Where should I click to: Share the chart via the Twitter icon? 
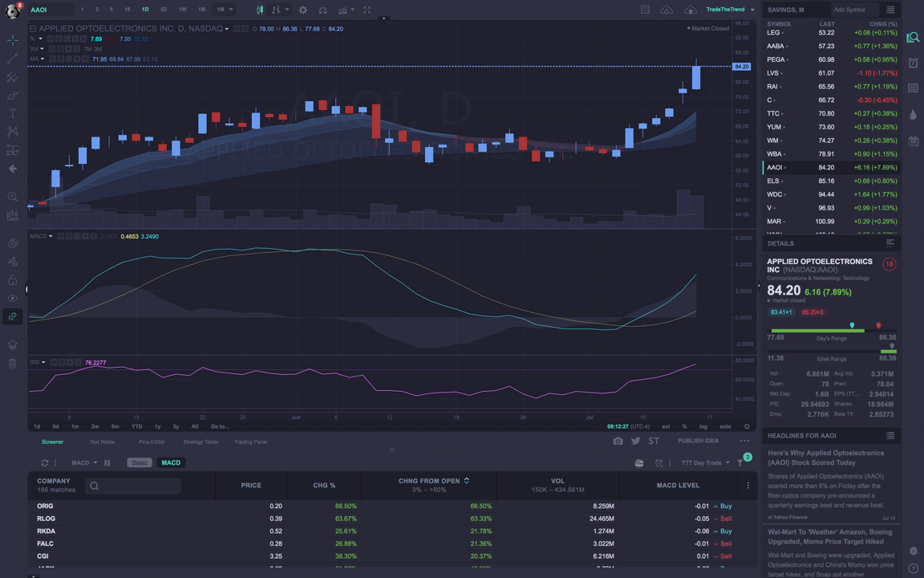pos(636,440)
